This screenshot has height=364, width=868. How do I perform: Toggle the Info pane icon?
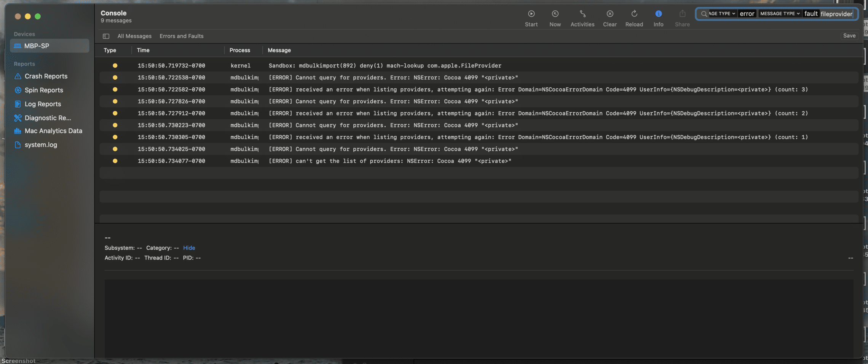658,14
